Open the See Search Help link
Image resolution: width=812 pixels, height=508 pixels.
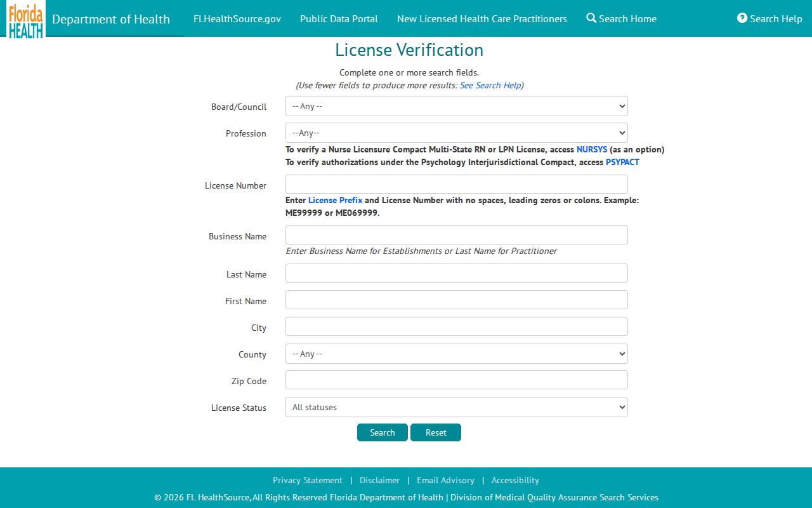pos(490,85)
